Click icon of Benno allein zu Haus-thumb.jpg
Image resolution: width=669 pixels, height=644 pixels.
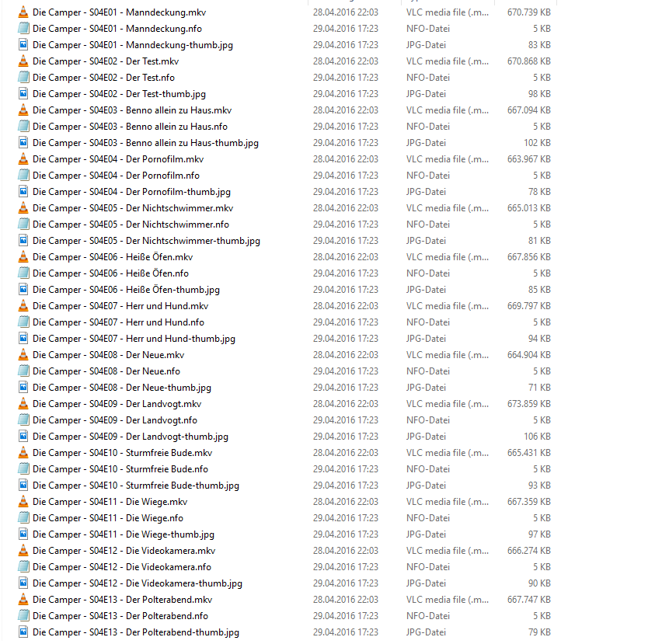tap(23, 143)
